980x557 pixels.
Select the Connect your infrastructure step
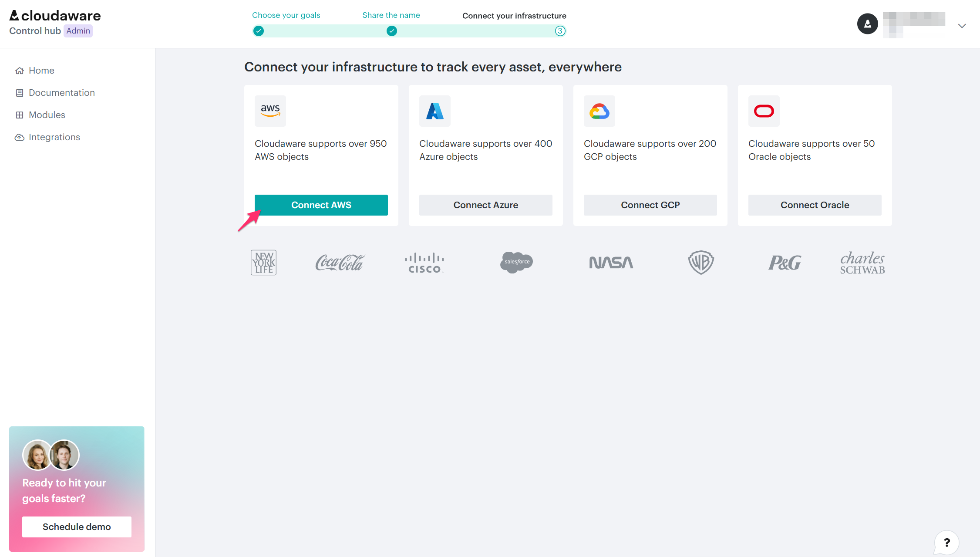(514, 15)
